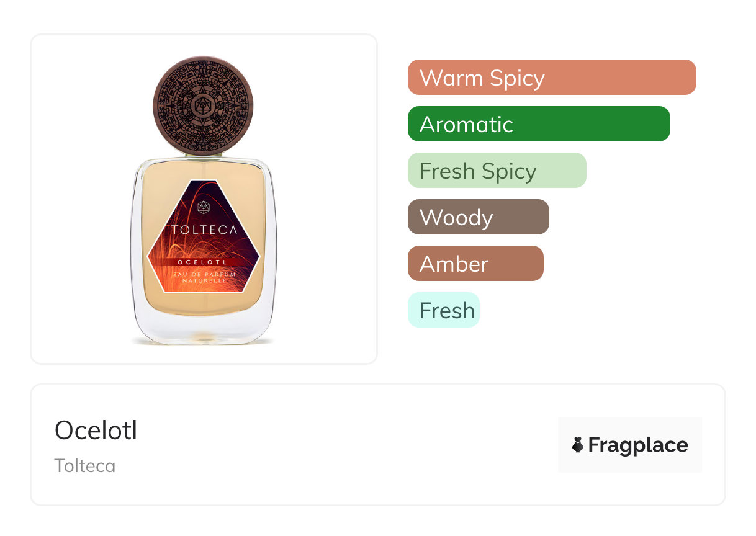Viewport: 756px width, 536px height.
Task: Select the Warm Spicy accord bar
Action: (x=552, y=78)
